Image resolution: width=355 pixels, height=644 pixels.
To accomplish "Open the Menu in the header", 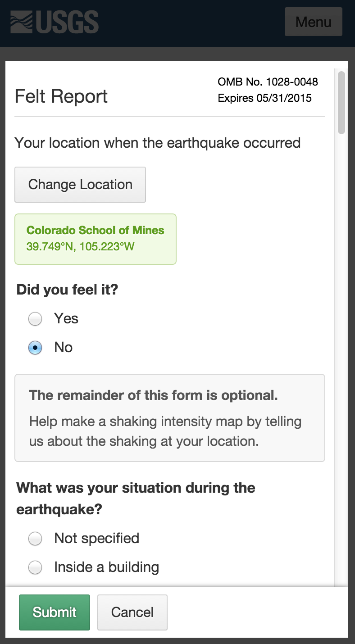I will point(313,22).
